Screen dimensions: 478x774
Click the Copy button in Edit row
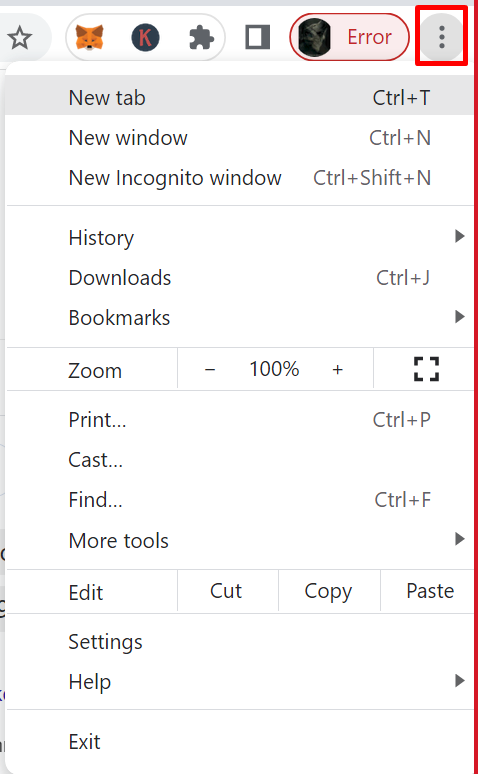point(329,591)
